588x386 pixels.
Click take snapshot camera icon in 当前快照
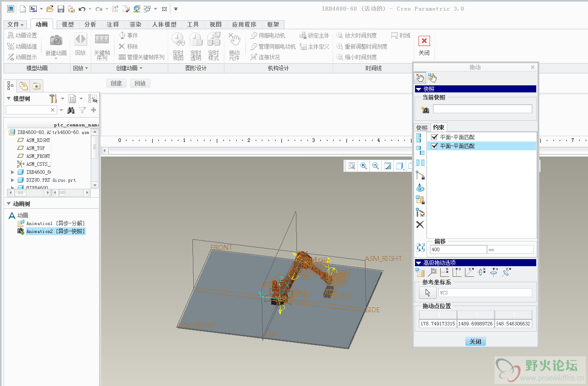click(x=425, y=109)
